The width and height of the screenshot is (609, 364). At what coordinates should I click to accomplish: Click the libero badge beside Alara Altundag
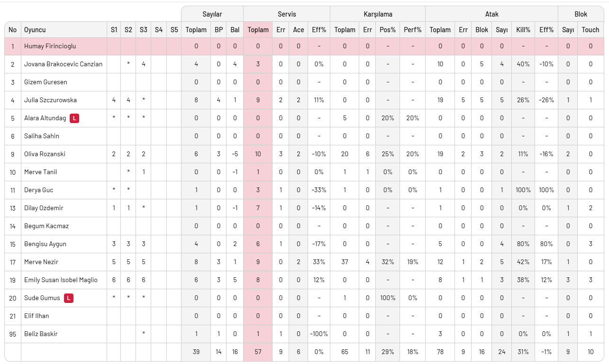coord(74,118)
